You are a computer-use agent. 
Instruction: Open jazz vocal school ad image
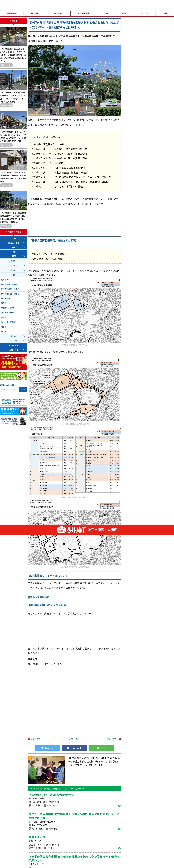click(47, 770)
